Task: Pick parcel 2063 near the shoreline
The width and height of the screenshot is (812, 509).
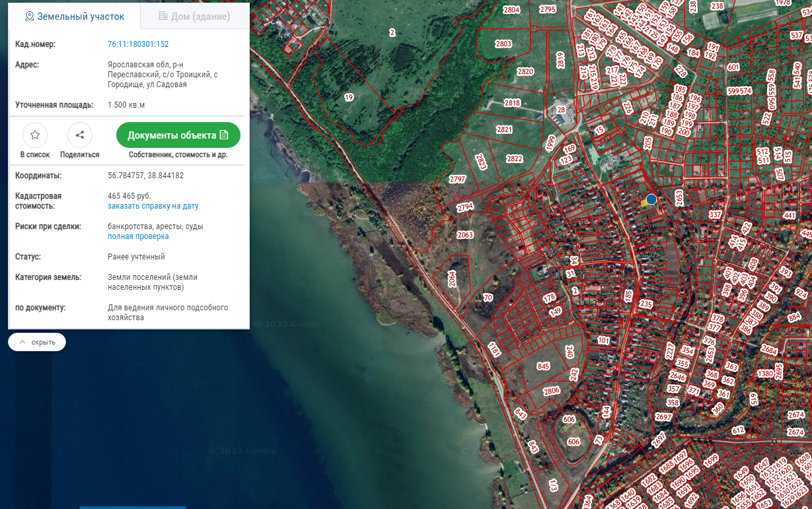Action: (x=465, y=235)
